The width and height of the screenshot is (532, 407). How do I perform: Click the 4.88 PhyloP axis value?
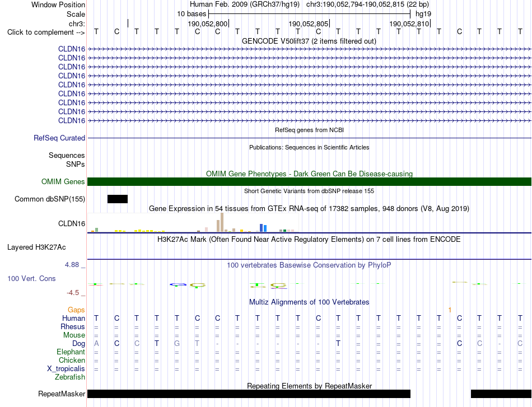coord(72,265)
